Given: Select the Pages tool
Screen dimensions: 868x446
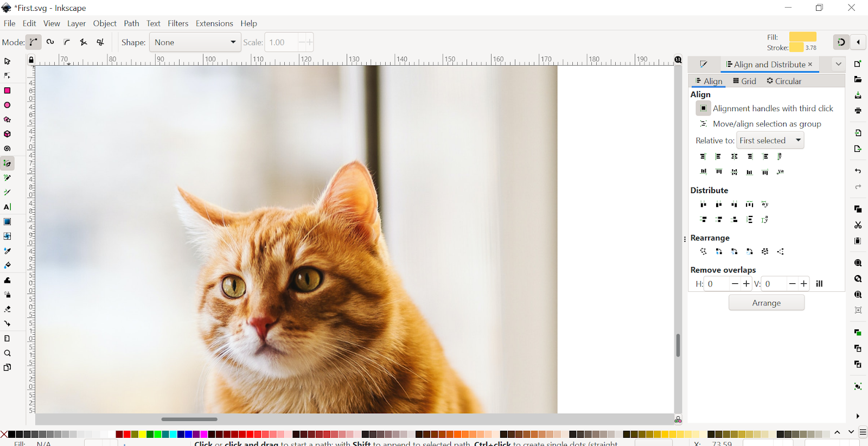Looking at the screenshot, I should pyautogui.click(x=8, y=368).
